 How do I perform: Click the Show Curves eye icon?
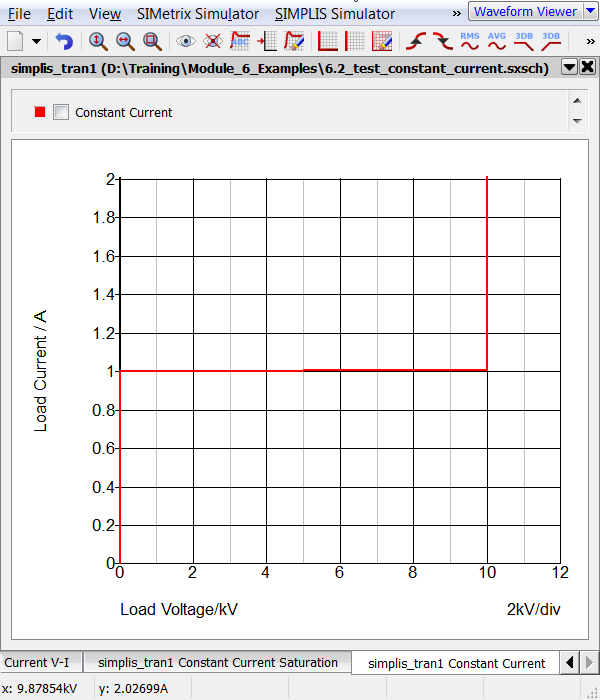point(185,41)
